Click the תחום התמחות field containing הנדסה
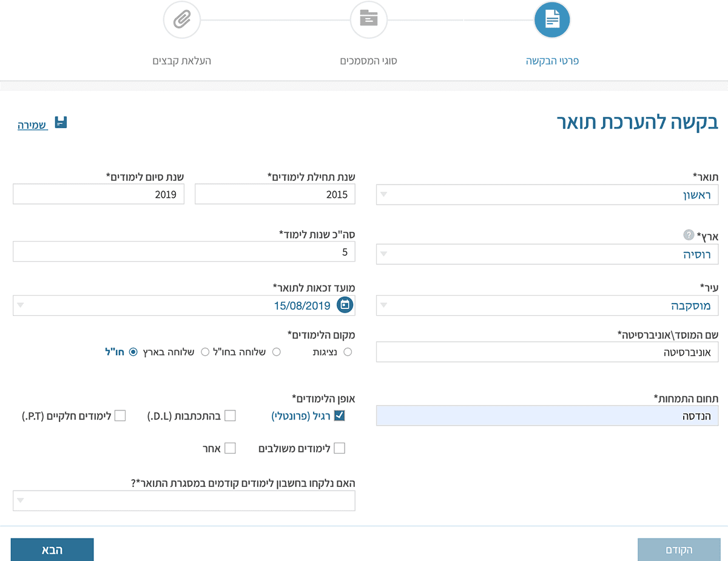The width and height of the screenshot is (728, 561). click(x=547, y=416)
